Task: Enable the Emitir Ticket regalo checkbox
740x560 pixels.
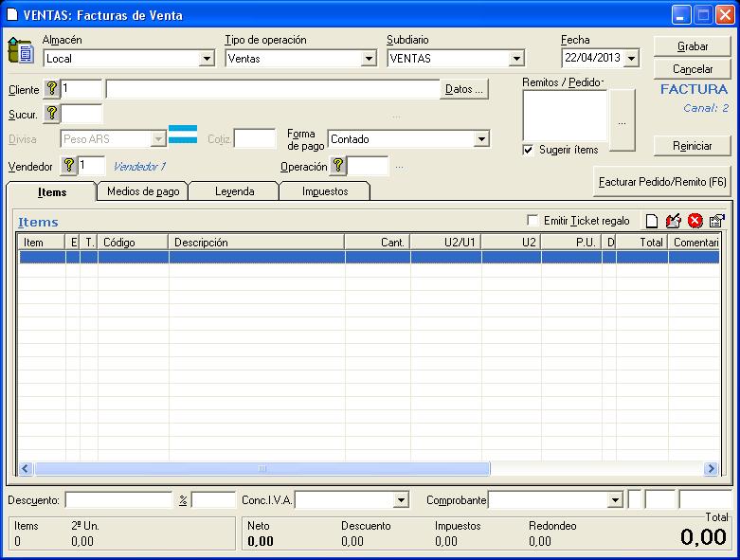Action: [532, 221]
